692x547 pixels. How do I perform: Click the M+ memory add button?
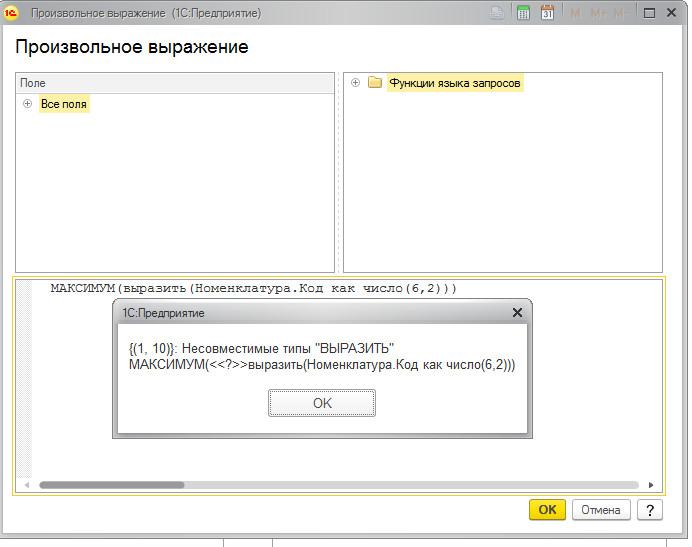click(x=598, y=13)
